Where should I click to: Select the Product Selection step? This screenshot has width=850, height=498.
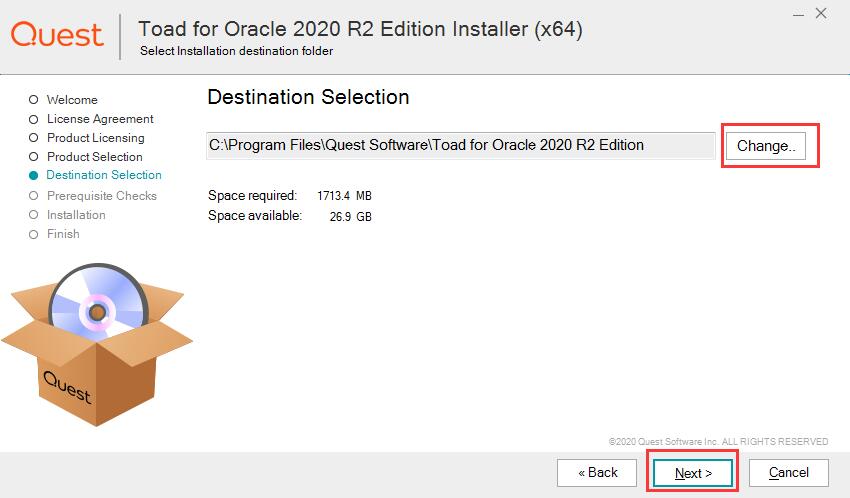point(94,157)
